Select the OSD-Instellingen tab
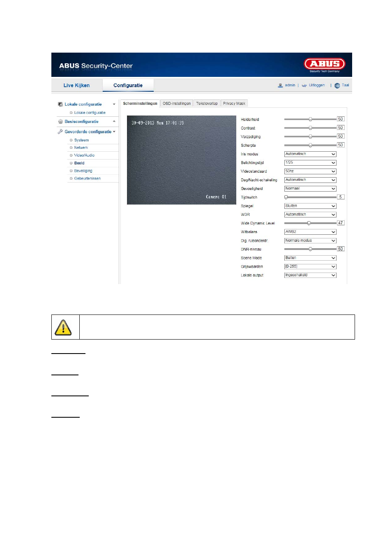The image size is (392, 555). point(177,104)
